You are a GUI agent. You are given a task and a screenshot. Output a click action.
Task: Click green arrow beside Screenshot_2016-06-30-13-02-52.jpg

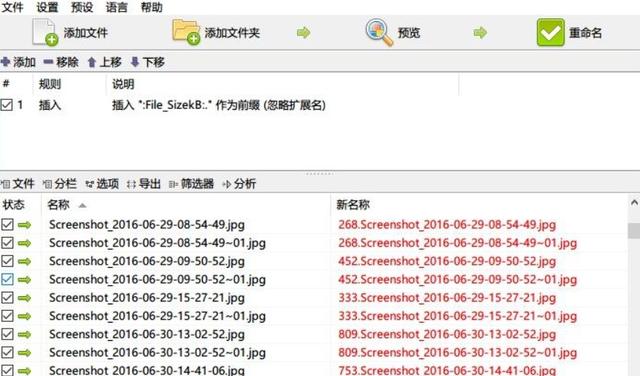(24, 334)
